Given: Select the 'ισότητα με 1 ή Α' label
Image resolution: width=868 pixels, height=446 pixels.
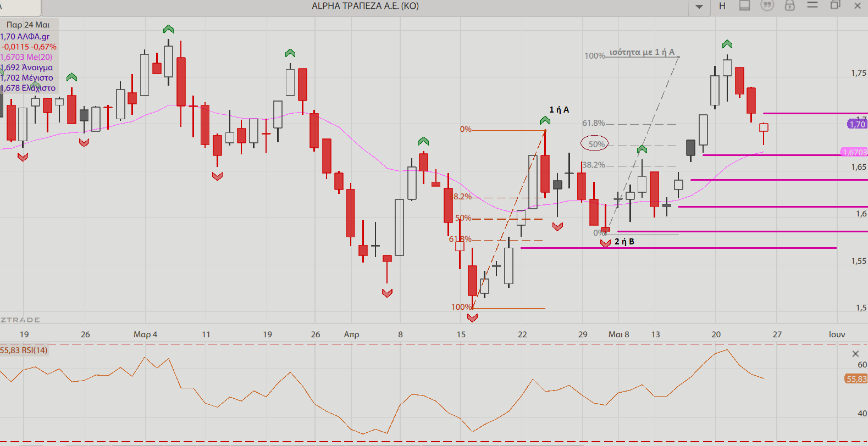Looking at the screenshot, I should pyautogui.click(x=642, y=52).
